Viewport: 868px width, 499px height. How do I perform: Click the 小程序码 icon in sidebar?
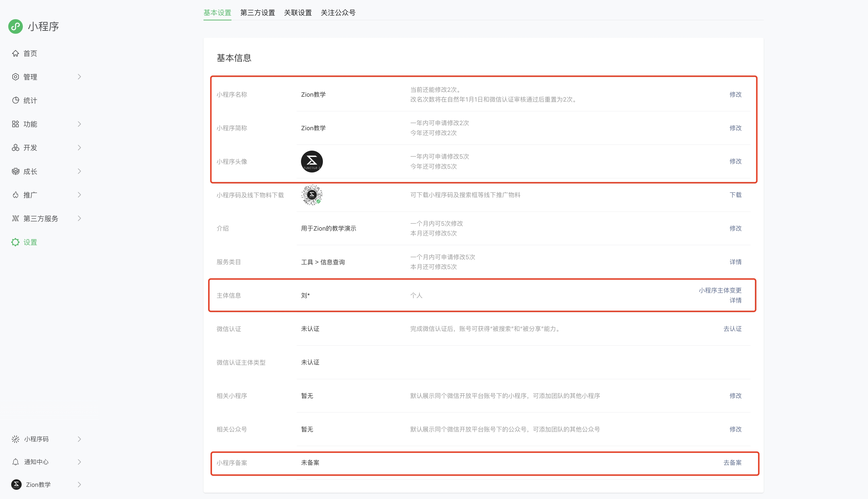coord(15,439)
